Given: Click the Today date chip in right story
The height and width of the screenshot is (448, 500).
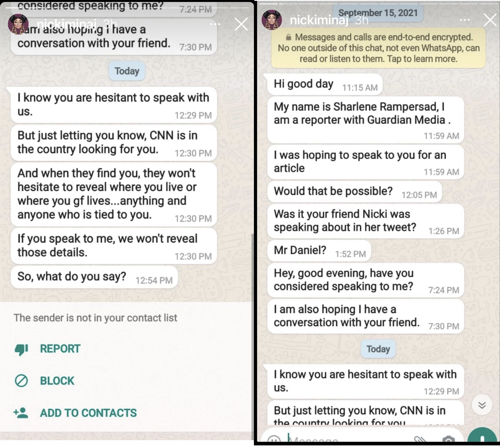Looking at the screenshot, I should pyautogui.click(x=378, y=349).
